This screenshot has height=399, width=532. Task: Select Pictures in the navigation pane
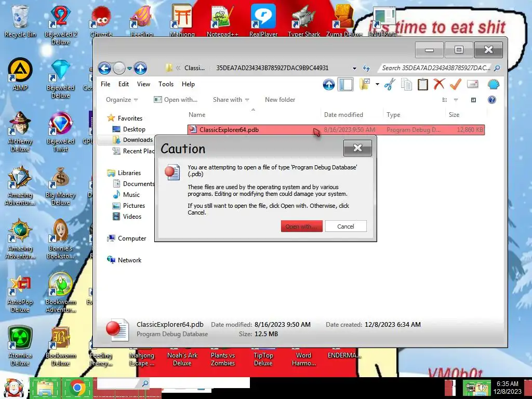pos(129,206)
